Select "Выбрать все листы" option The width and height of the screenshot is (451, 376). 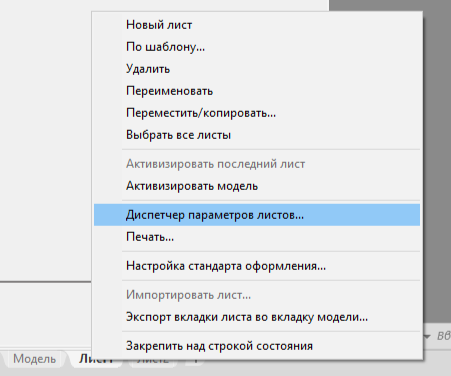257,135
